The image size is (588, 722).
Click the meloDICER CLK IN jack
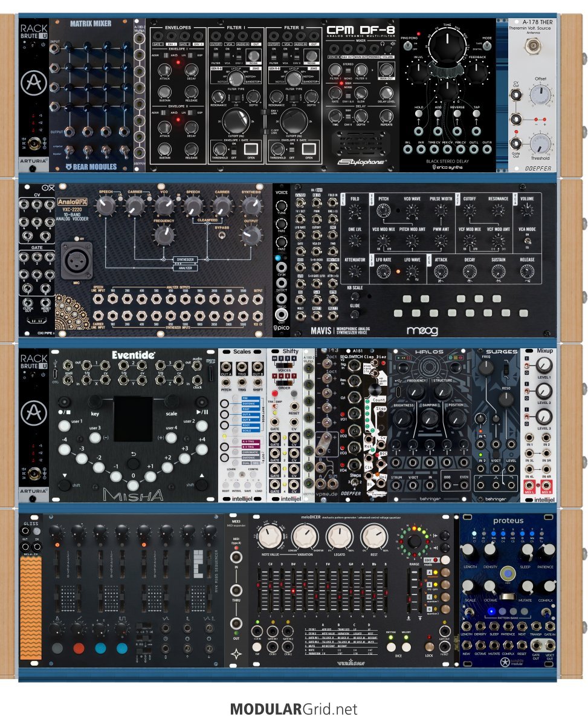257,632
